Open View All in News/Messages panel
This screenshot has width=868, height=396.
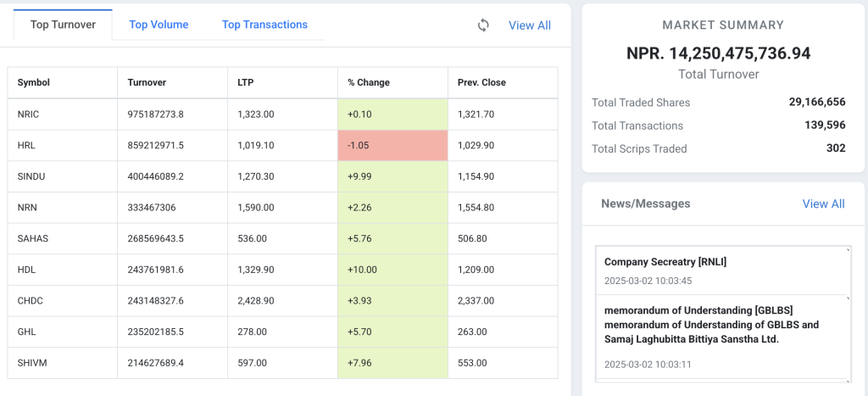(823, 204)
